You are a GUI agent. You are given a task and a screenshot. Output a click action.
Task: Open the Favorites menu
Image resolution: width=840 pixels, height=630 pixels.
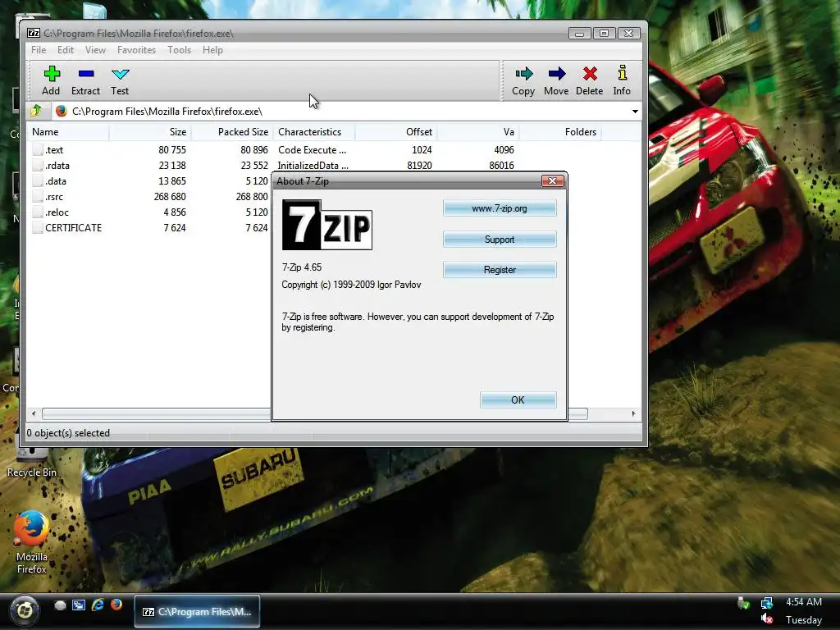point(137,50)
